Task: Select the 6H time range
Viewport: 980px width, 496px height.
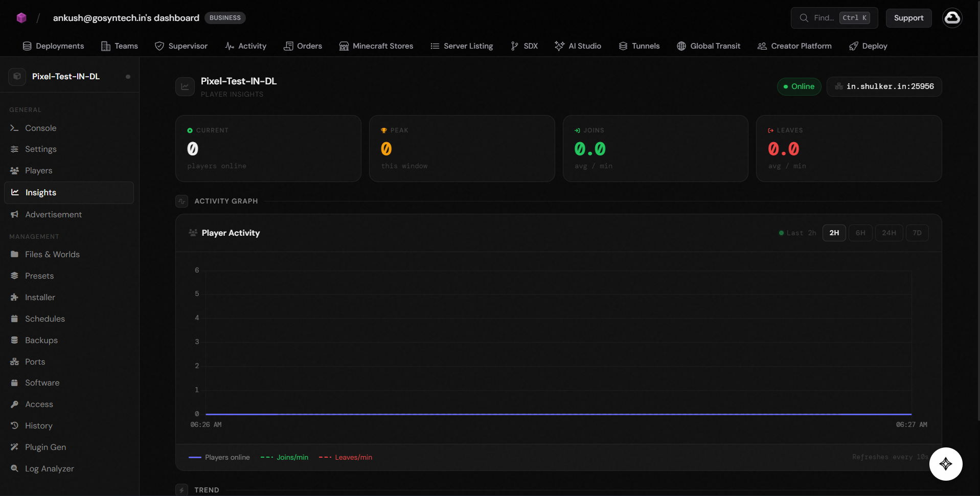Action: 861,233
